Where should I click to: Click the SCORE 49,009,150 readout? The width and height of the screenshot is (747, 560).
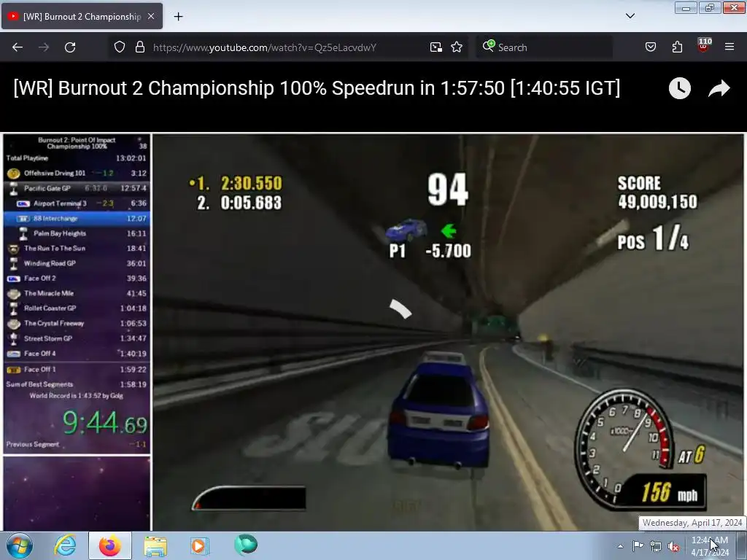(x=657, y=192)
